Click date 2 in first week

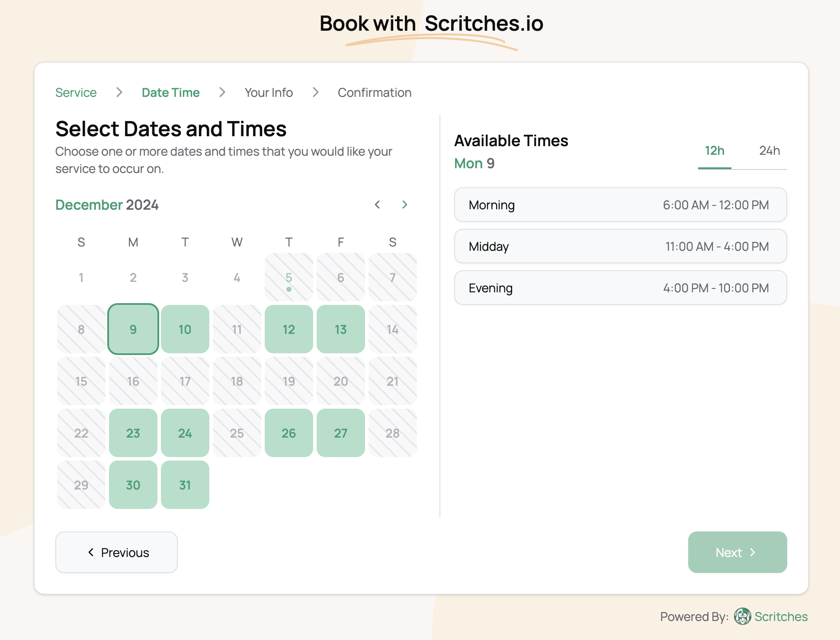click(x=133, y=277)
